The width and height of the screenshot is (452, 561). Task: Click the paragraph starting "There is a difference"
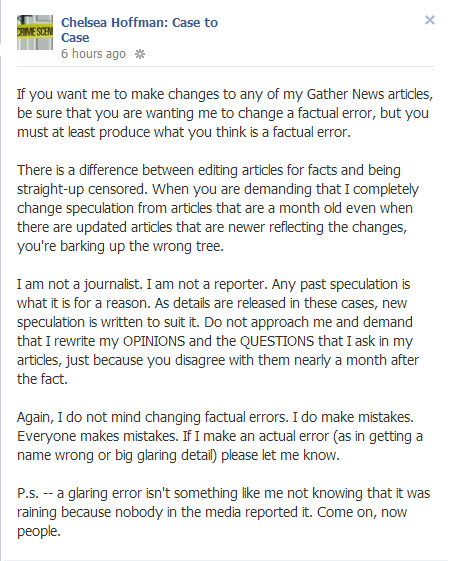[218, 208]
